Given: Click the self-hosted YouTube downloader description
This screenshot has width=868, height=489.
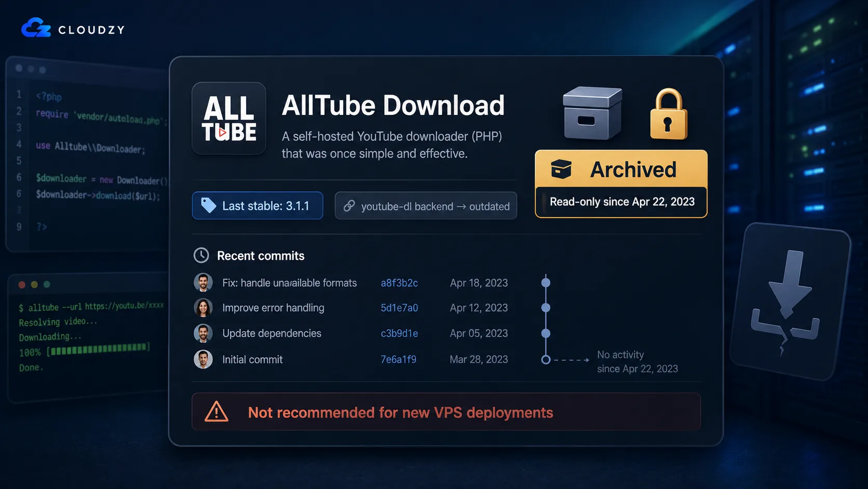Looking at the screenshot, I should click(392, 145).
